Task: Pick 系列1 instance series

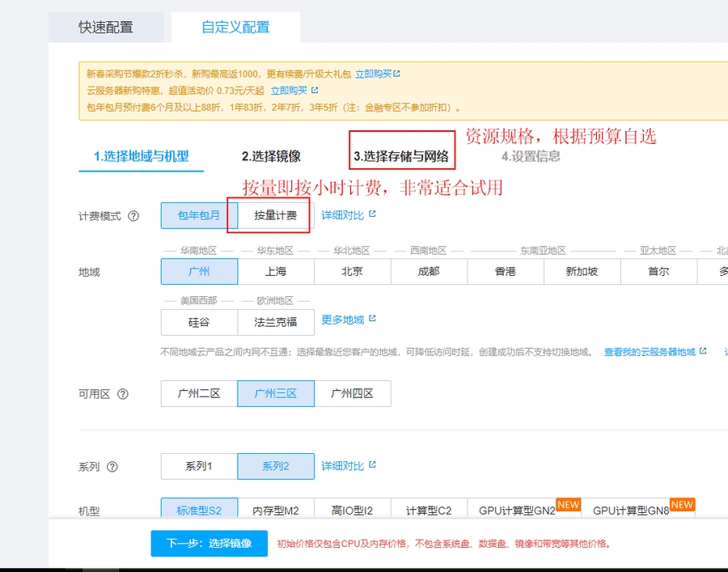Action: pos(199,467)
